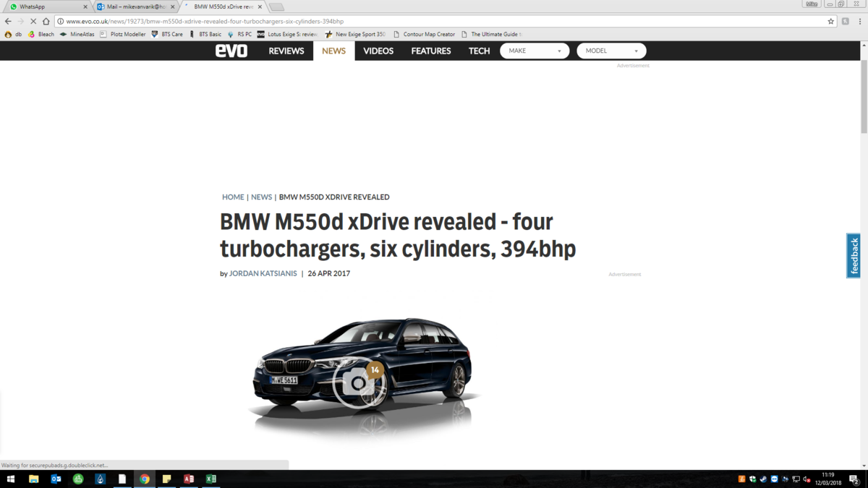
Task: Open the photo gallery camera icon
Action: 358,383
